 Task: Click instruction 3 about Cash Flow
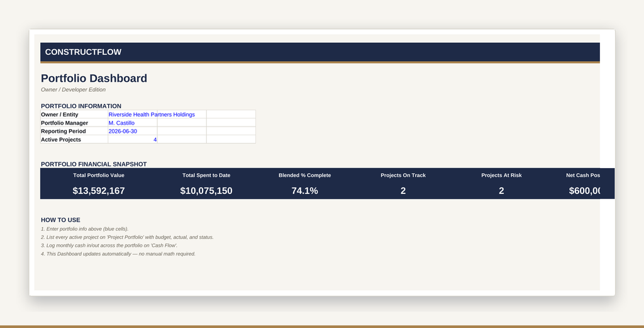pos(109,246)
